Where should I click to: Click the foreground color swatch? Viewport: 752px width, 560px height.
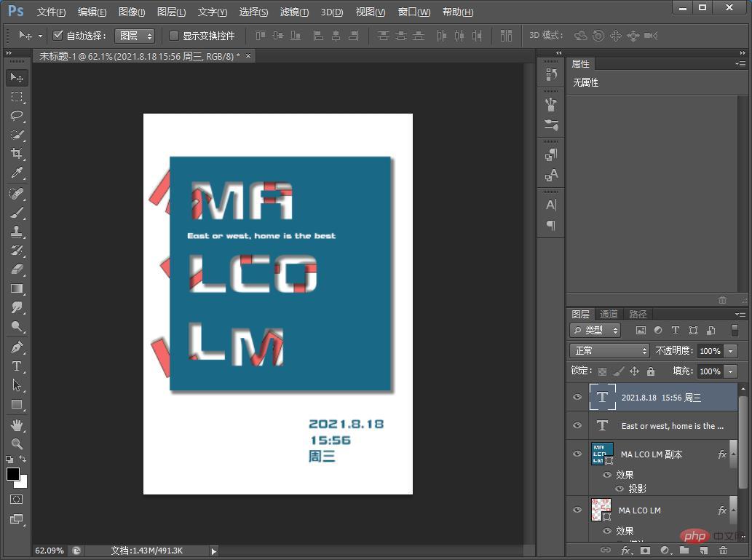click(x=13, y=474)
